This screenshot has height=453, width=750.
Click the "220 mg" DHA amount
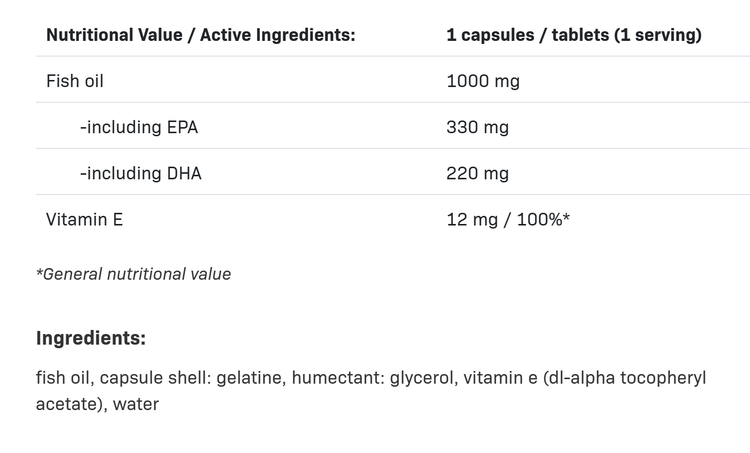tap(478, 173)
